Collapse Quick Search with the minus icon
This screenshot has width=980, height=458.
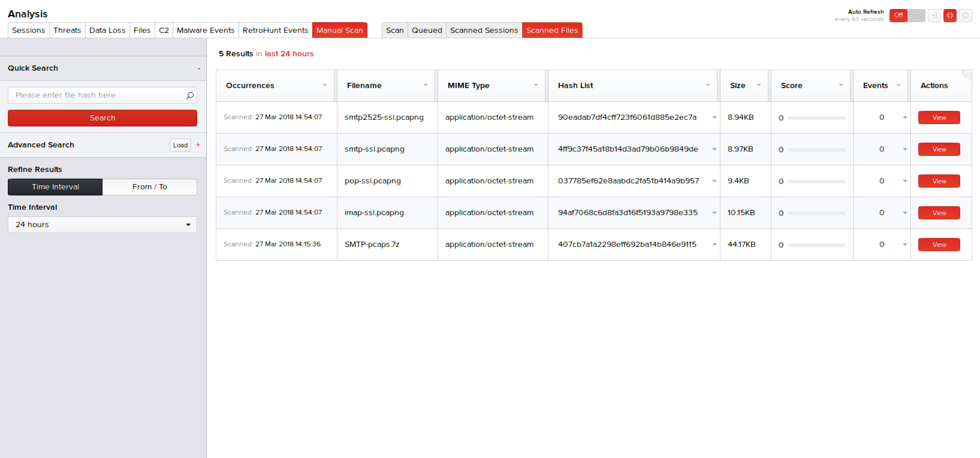point(199,69)
